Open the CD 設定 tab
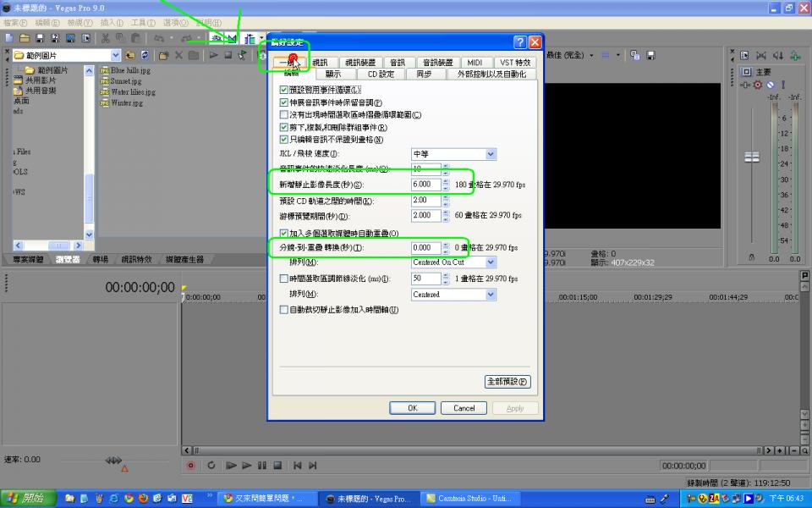This screenshot has height=508, width=812. click(x=380, y=75)
